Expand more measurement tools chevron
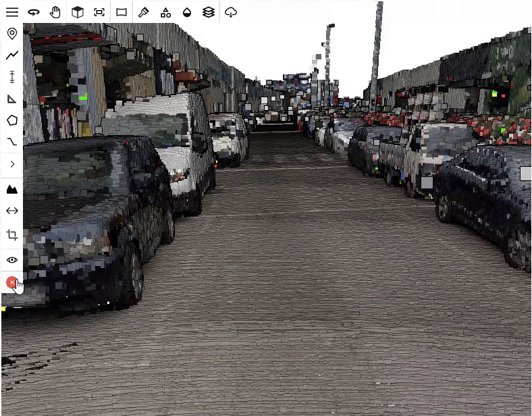 pos(13,164)
